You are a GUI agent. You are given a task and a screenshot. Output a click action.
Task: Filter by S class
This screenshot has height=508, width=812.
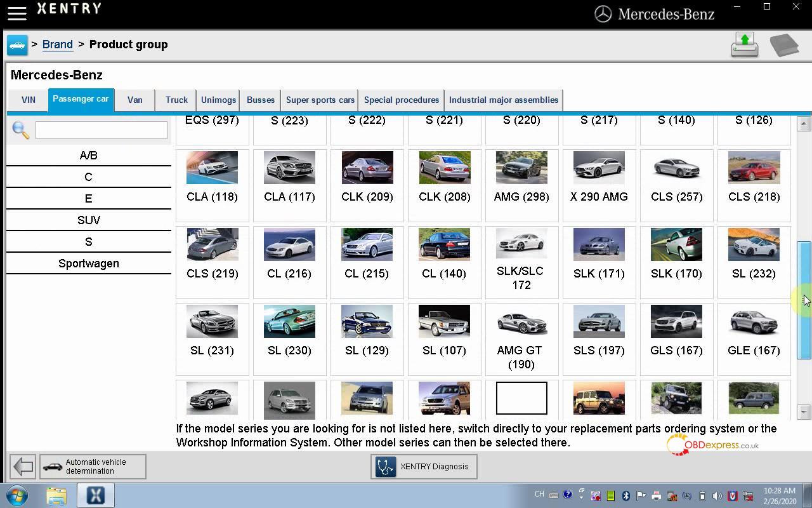click(x=89, y=242)
